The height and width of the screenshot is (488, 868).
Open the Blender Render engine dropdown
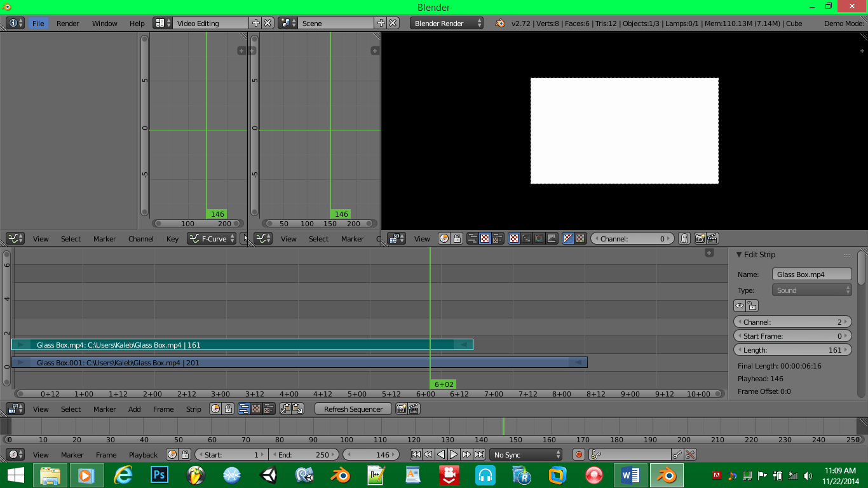[447, 23]
